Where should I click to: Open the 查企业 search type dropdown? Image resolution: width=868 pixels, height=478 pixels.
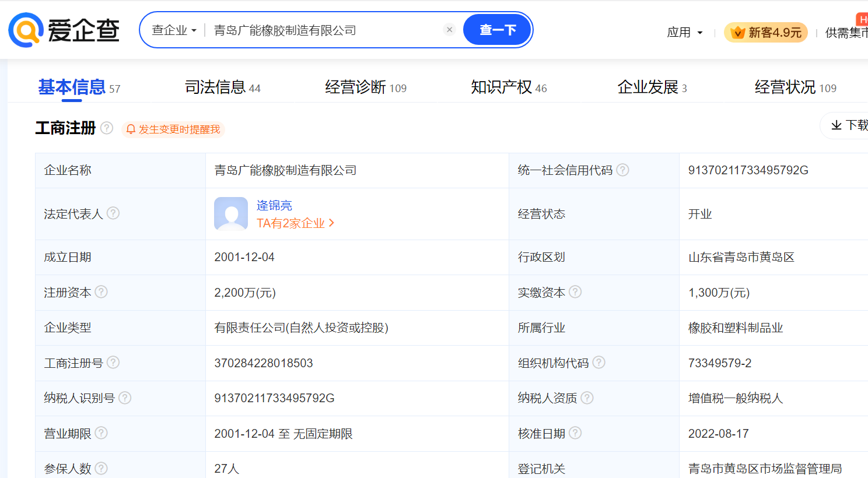click(x=174, y=30)
